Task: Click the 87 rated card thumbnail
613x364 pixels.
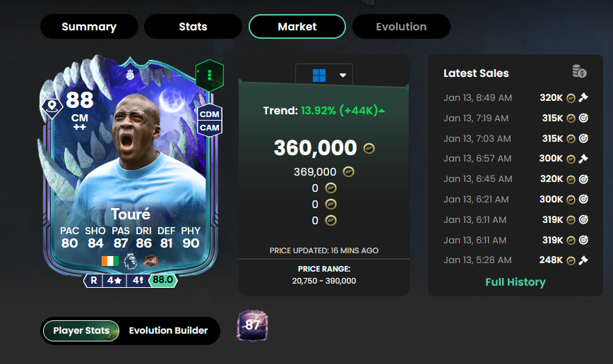Action: [253, 325]
